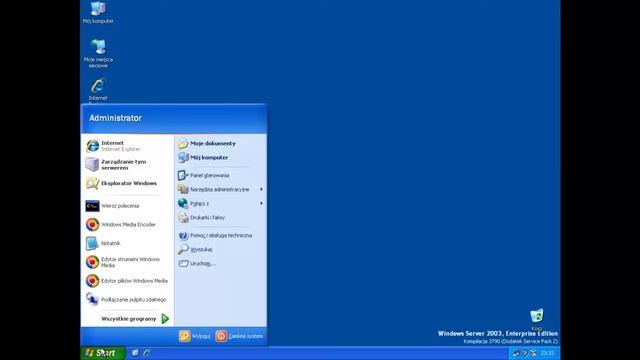Open Moje miejsca sieciowe desktop icon

click(98, 53)
